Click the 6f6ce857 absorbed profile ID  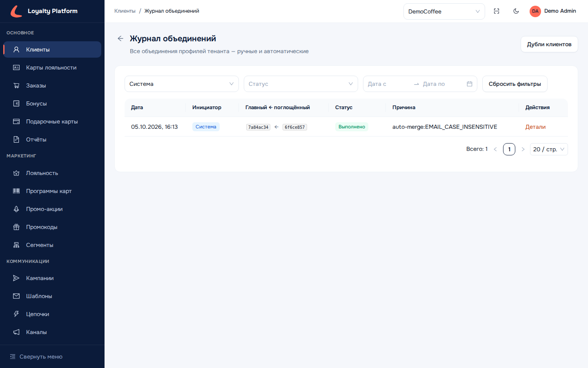point(294,127)
